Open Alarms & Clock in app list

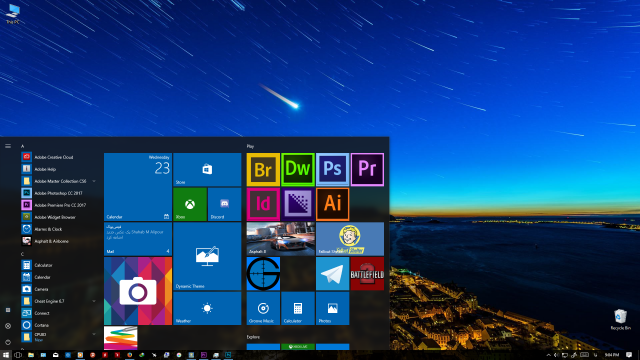coord(59,229)
